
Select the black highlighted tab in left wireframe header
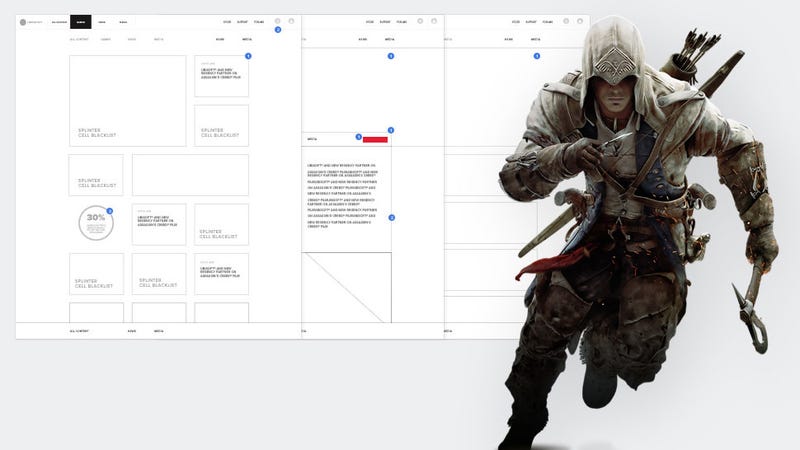tap(81, 22)
